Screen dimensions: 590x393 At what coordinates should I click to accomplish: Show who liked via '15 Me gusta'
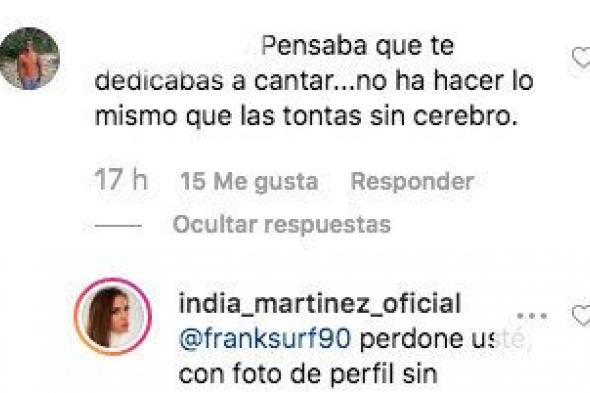point(249,182)
